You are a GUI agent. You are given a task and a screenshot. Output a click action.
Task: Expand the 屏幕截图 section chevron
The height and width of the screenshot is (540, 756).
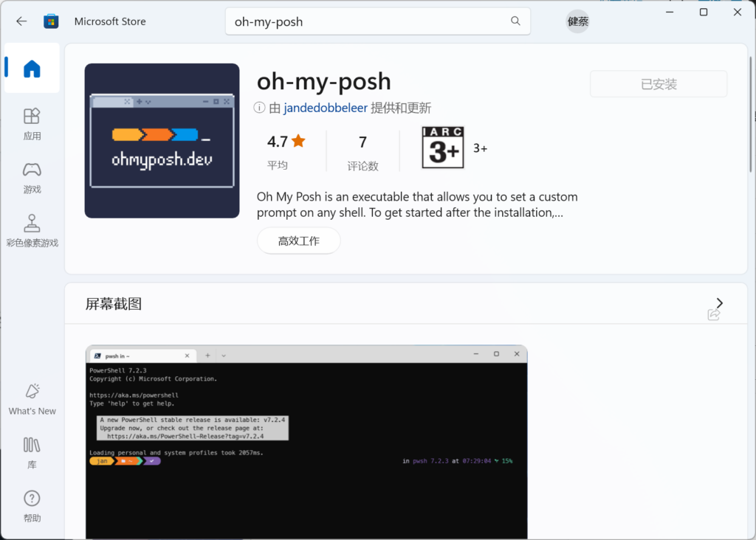719,302
